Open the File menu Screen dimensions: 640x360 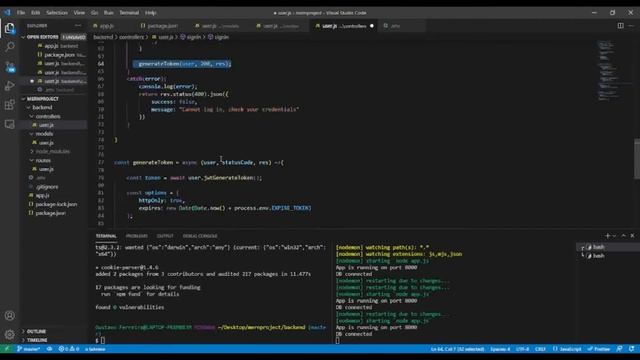point(21,13)
